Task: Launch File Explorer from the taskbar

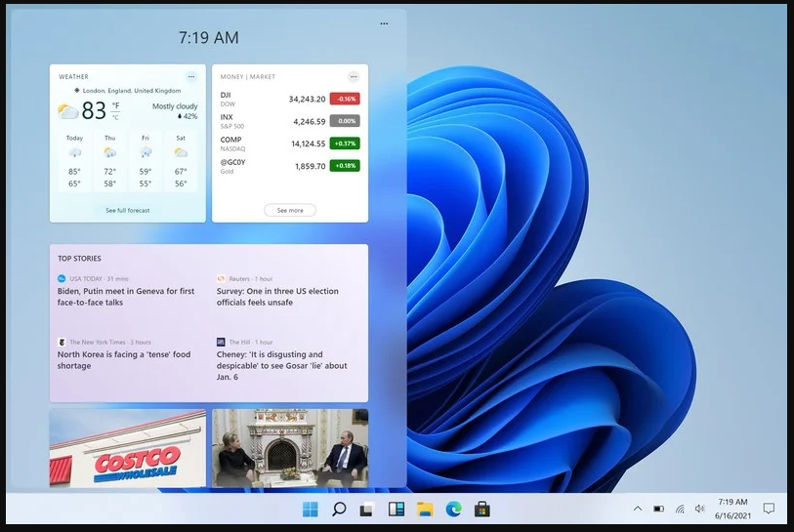Action: [x=425, y=510]
